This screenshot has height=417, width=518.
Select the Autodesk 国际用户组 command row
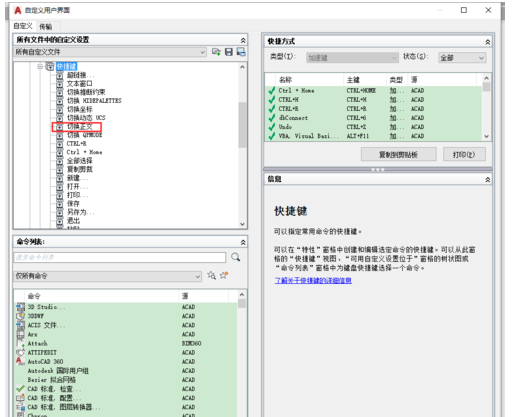coord(126,370)
